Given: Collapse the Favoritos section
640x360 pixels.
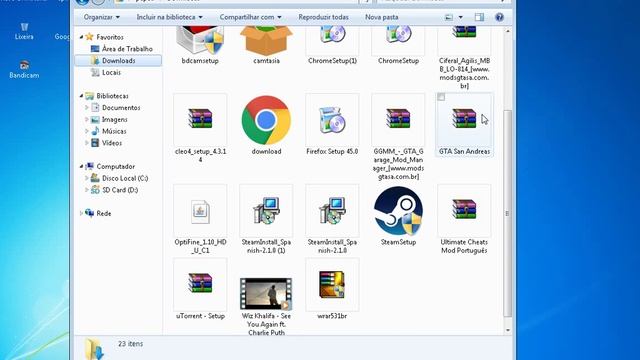Looking at the screenshot, I should (81, 37).
